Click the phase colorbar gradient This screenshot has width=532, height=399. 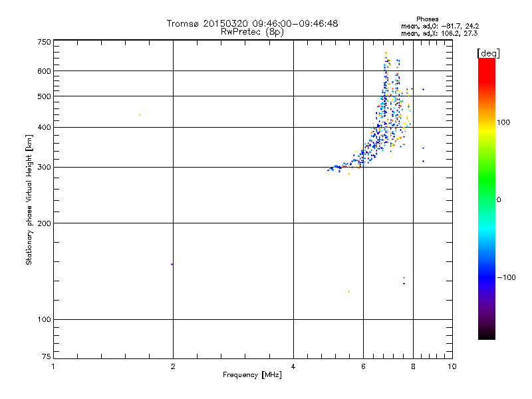[487, 199]
